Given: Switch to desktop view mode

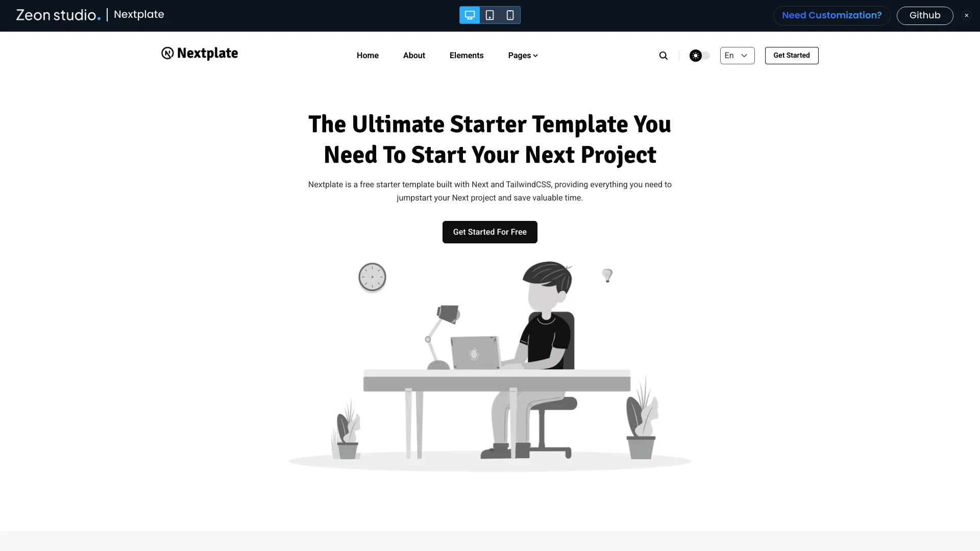Looking at the screenshot, I should pos(470,15).
